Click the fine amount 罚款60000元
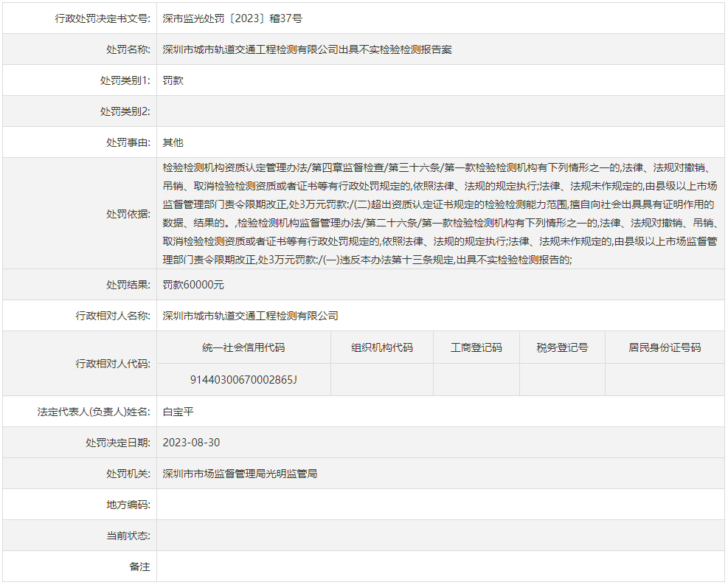Screen dimensions: 728x585 click(x=193, y=285)
